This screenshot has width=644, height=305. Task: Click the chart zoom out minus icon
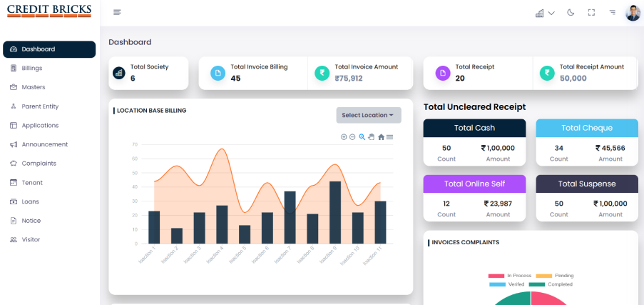coord(352,136)
